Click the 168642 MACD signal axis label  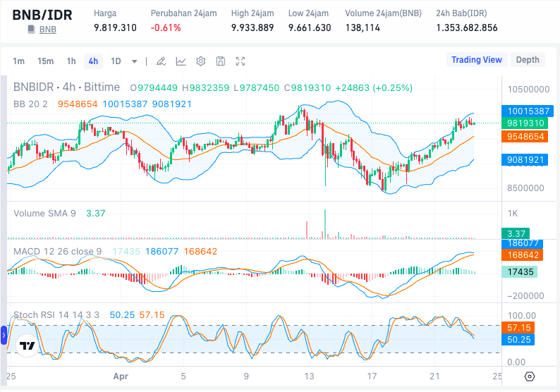click(x=523, y=255)
